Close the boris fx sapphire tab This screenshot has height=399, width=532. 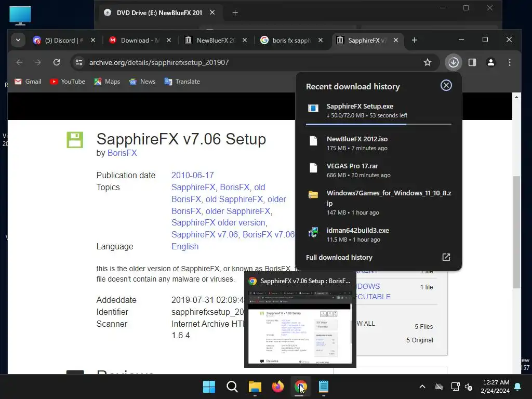coord(320,41)
